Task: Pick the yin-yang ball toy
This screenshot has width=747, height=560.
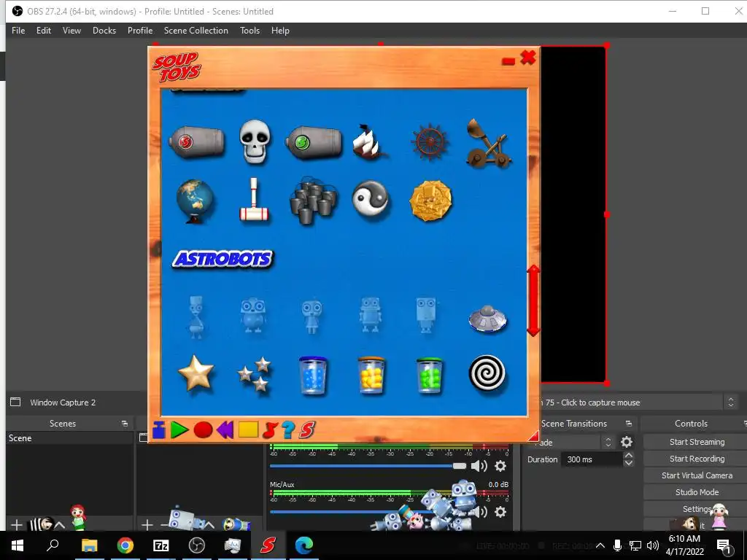Action: click(x=370, y=200)
